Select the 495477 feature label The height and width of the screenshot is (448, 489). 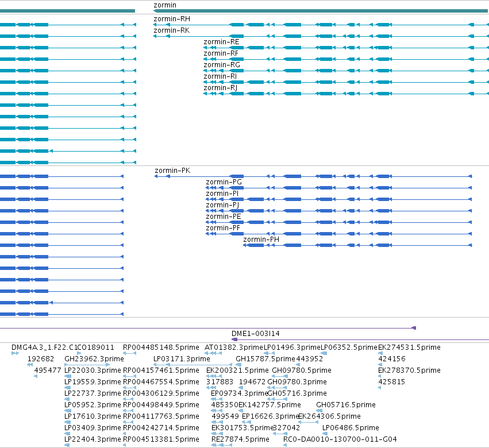point(48,370)
